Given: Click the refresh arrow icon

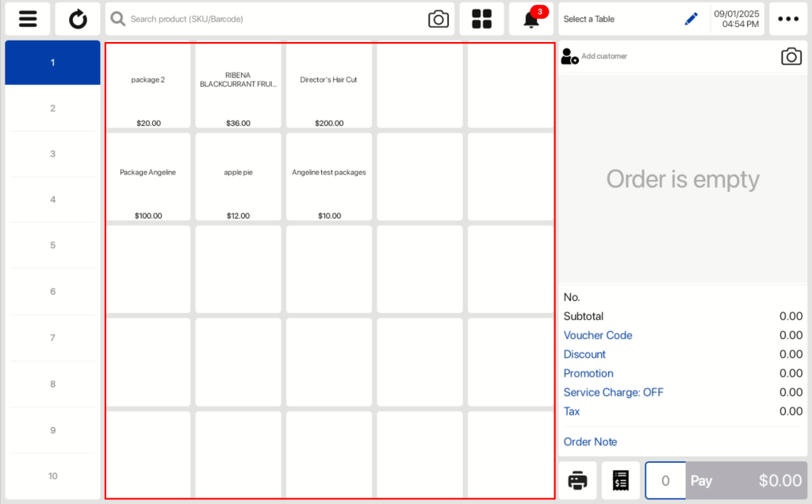Looking at the screenshot, I should point(78,19).
